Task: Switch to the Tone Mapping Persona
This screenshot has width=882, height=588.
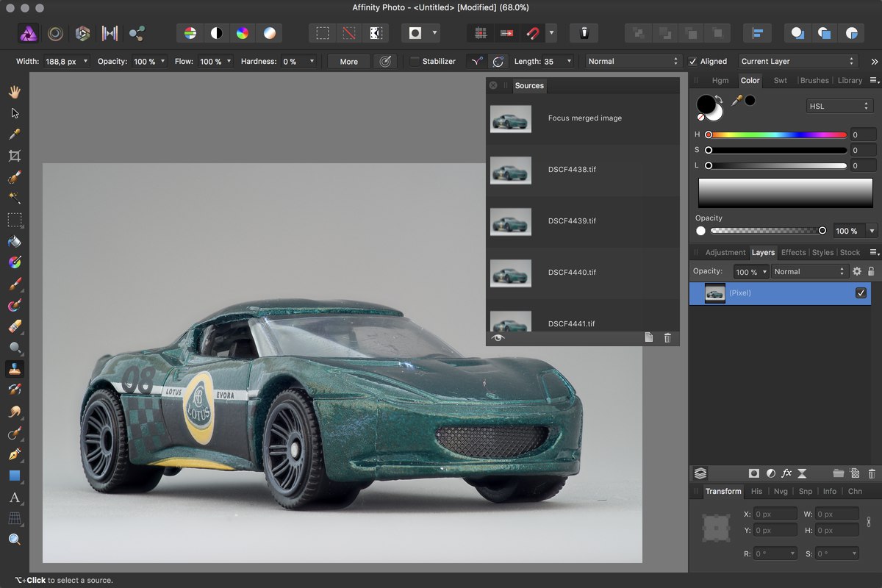Action: point(110,33)
